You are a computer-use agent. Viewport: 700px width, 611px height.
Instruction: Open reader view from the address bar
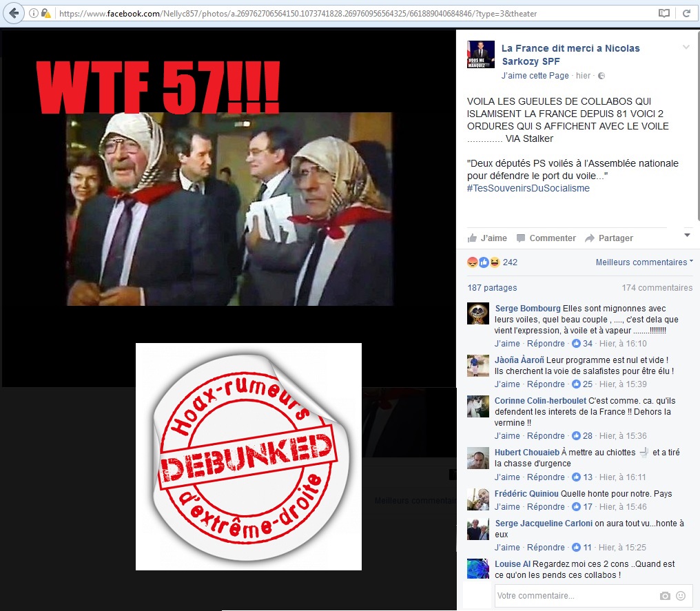(x=664, y=13)
